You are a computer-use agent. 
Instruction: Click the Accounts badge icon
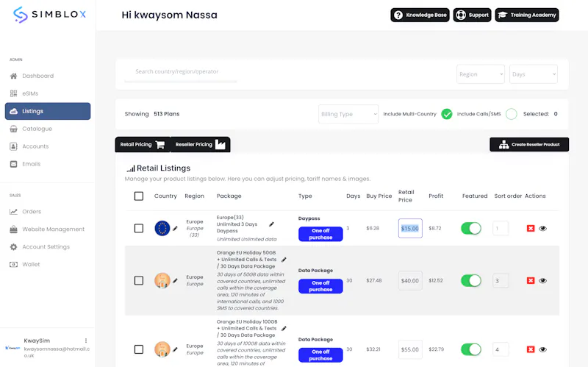pos(13,146)
